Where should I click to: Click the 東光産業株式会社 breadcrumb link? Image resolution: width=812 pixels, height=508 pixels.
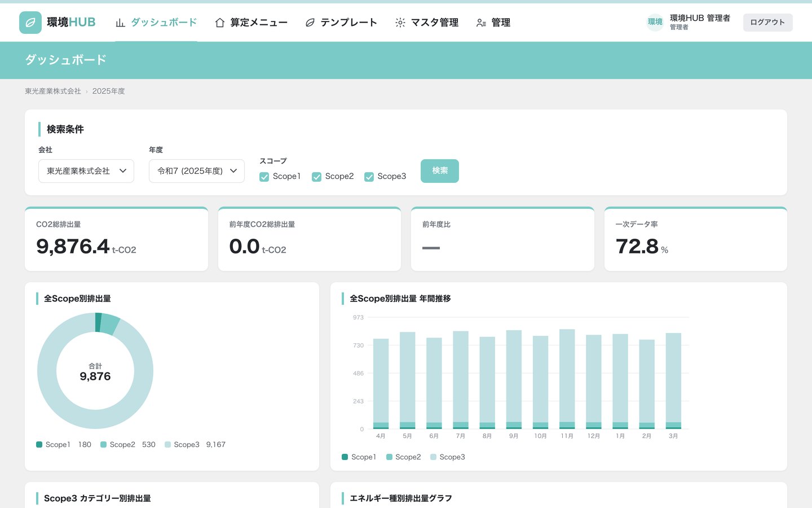click(53, 91)
